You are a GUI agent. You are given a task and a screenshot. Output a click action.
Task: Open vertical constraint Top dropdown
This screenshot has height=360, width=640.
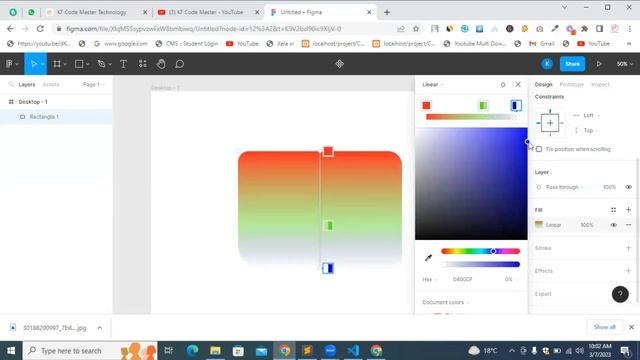pyautogui.click(x=591, y=131)
